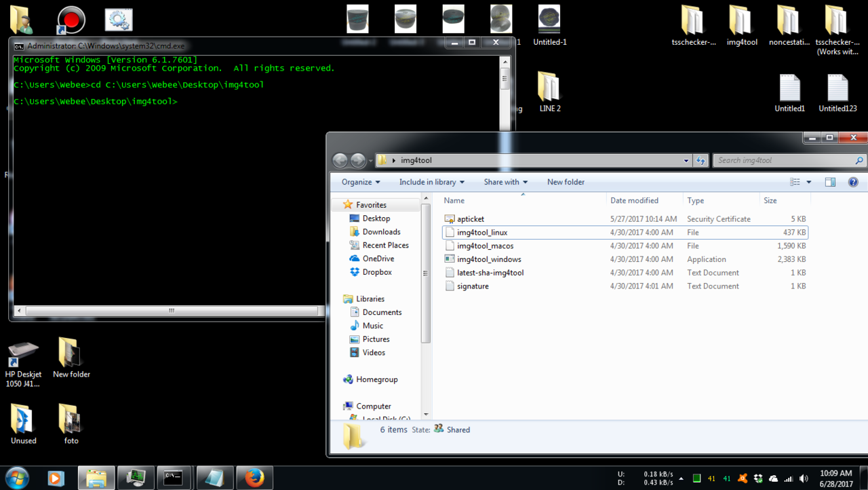Click the cmd window horizontal scrollbar
868x490 pixels.
click(x=172, y=311)
